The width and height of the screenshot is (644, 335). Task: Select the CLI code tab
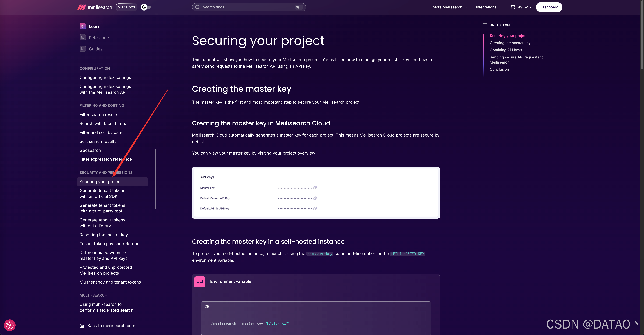pyautogui.click(x=200, y=281)
